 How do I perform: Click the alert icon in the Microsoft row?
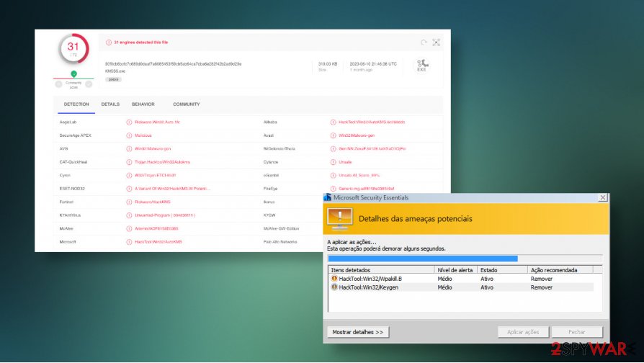(129, 242)
